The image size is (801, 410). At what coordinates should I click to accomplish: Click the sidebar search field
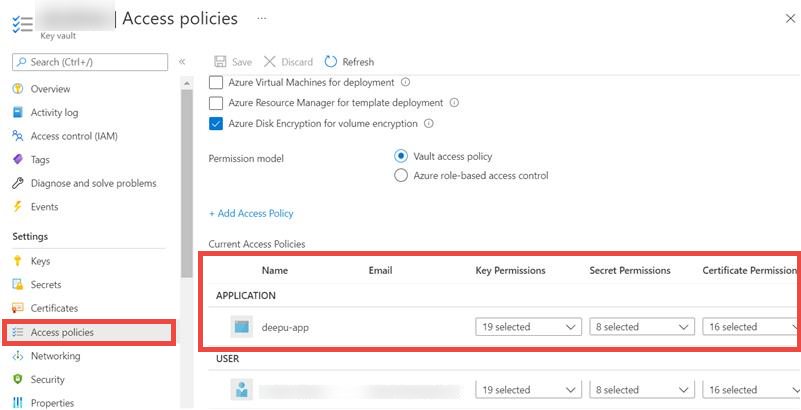click(x=90, y=62)
